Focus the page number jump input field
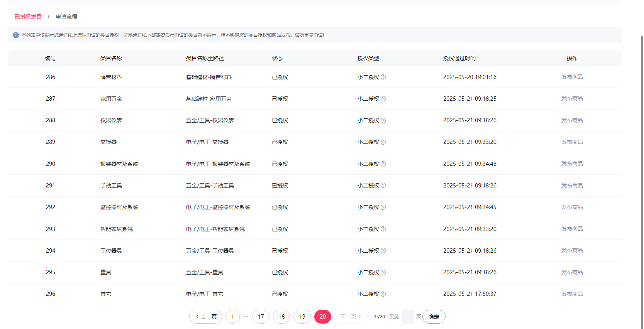The image size is (644, 329). (408, 317)
